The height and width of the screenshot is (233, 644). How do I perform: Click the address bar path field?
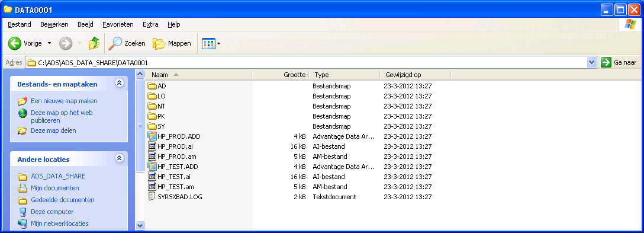pyautogui.click(x=306, y=63)
